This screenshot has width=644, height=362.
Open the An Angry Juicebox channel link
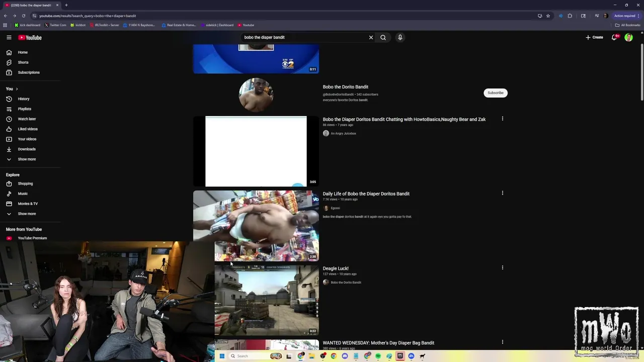[x=343, y=134]
